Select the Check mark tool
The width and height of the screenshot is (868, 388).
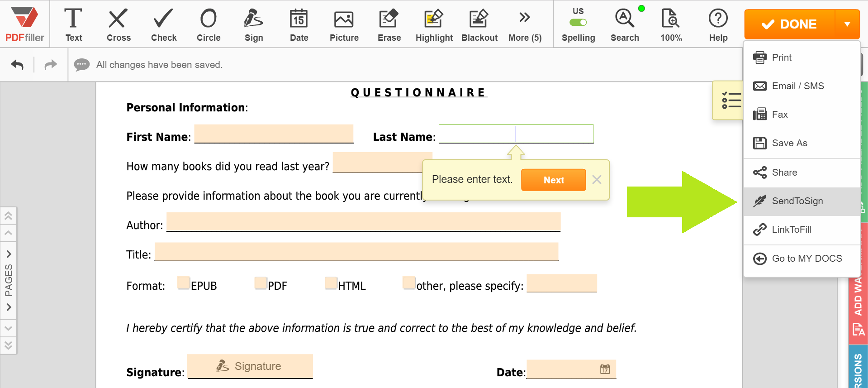[163, 24]
